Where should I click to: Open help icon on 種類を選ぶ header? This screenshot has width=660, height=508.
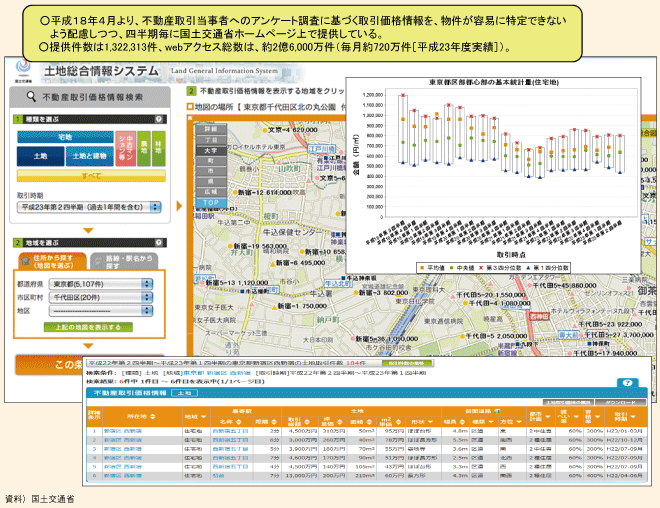coord(159,119)
